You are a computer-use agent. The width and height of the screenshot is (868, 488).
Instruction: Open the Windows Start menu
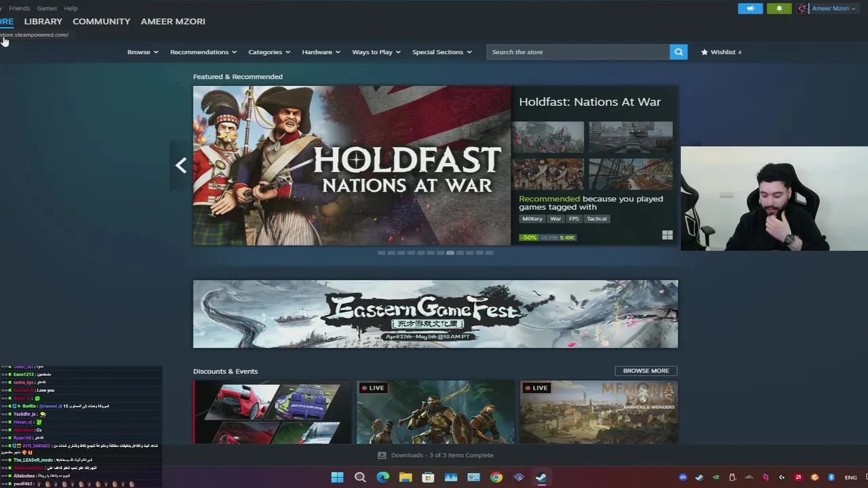(x=337, y=477)
